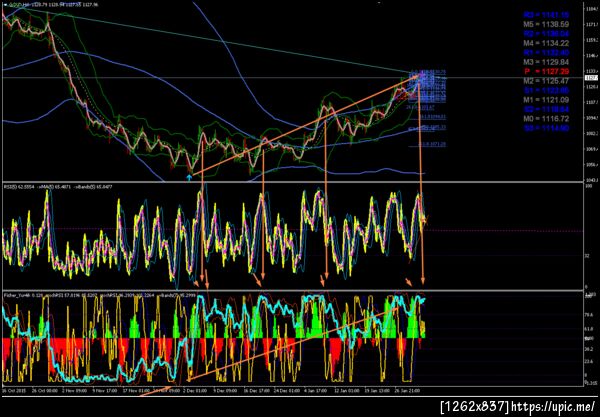Click the separator bar between RSI and Fisher panes
The height and width of the screenshot is (417, 600).
click(293, 290)
